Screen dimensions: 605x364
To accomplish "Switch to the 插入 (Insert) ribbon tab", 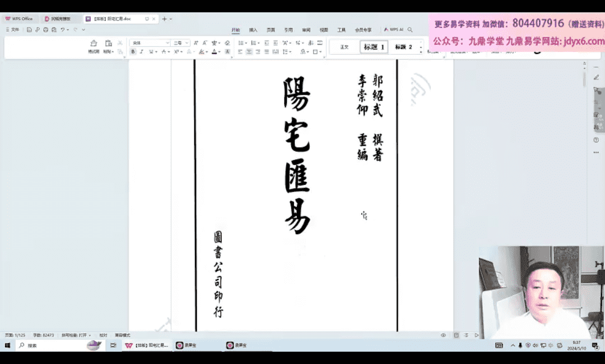I will (253, 30).
